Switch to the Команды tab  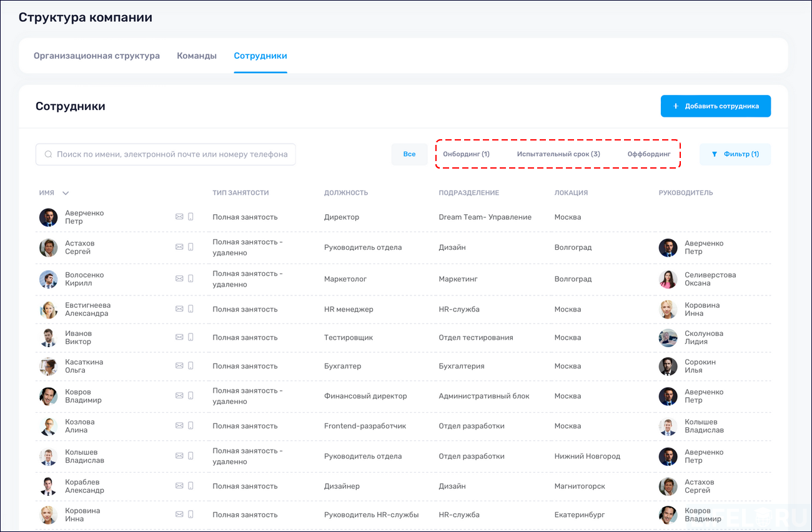pos(197,55)
